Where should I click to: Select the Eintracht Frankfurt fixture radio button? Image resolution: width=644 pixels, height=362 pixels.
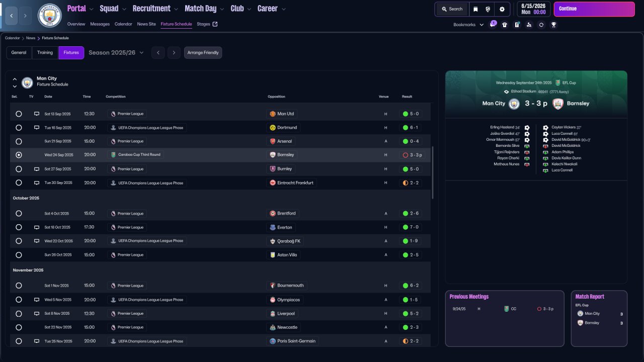tap(19, 183)
